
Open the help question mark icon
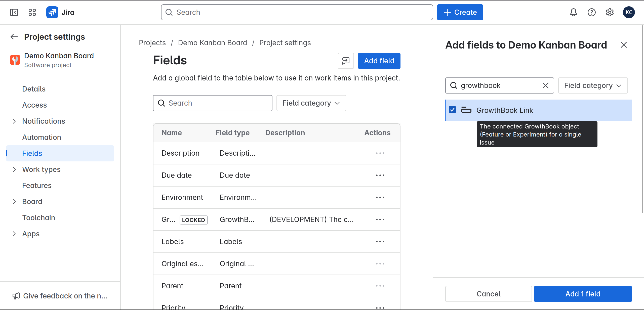(592, 12)
